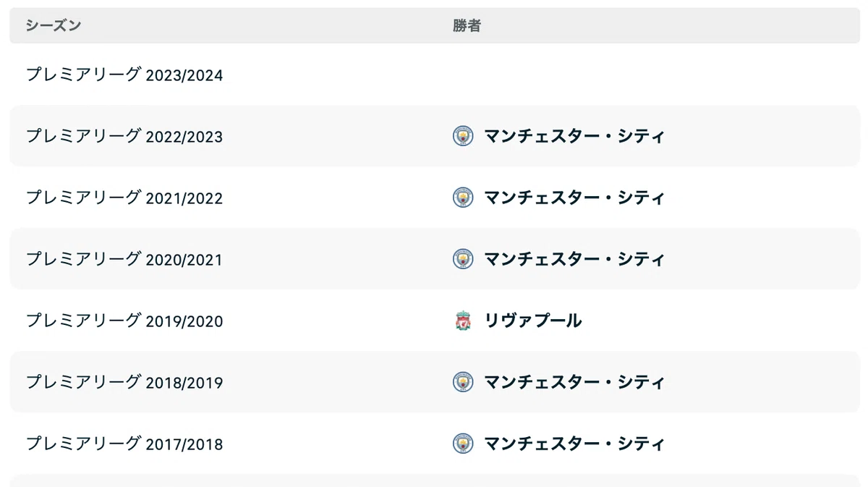
Task: Click Manchester City crest in 2017/2018 row
Action: tap(463, 444)
